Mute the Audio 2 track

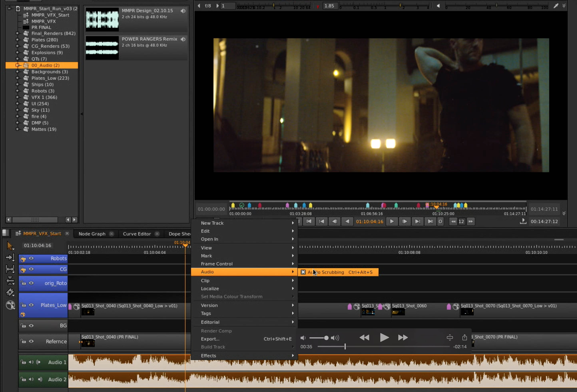click(x=31, y=379)
